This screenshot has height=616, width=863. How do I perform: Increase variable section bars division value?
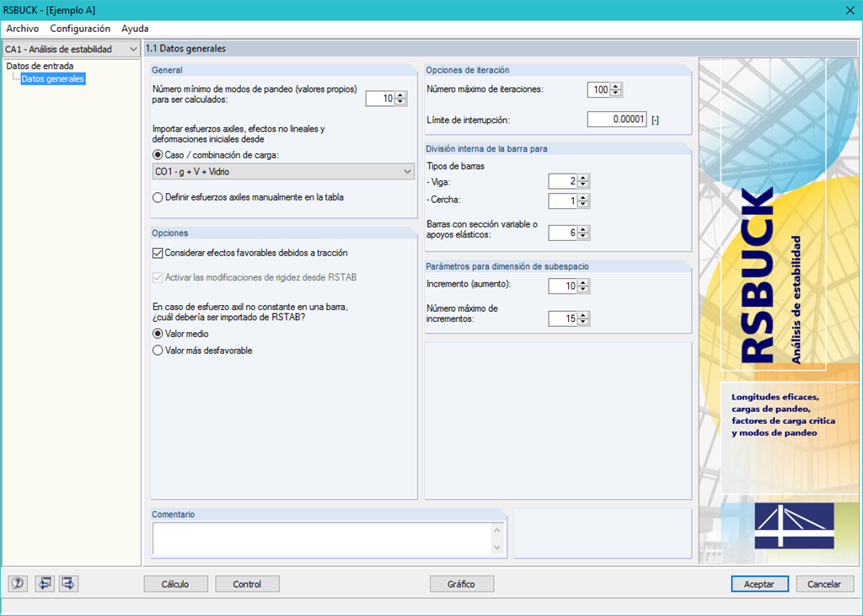pos(583,229)
